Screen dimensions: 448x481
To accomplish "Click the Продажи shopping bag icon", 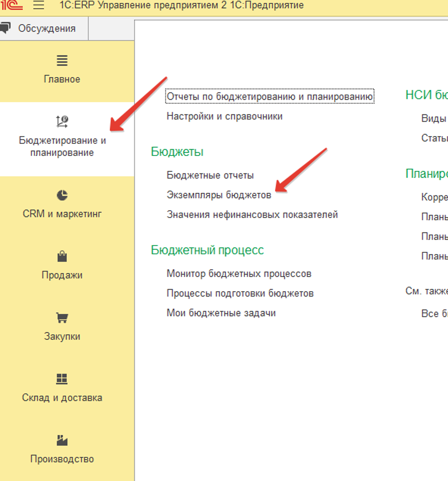I will 62,256.
